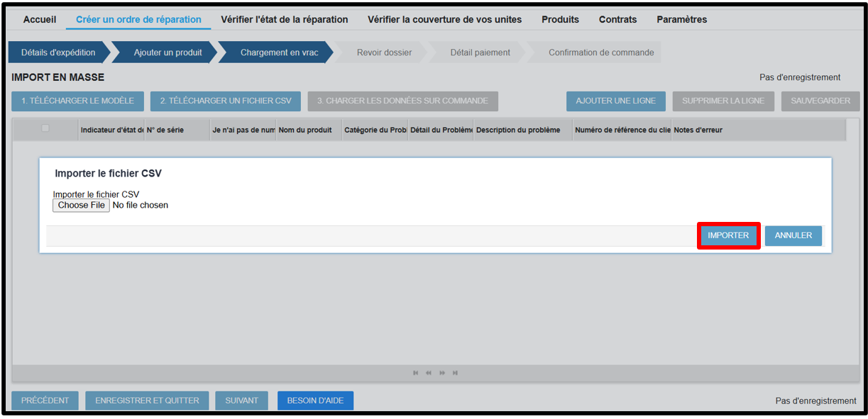Click the Description du problème column header

click(524, 130)
